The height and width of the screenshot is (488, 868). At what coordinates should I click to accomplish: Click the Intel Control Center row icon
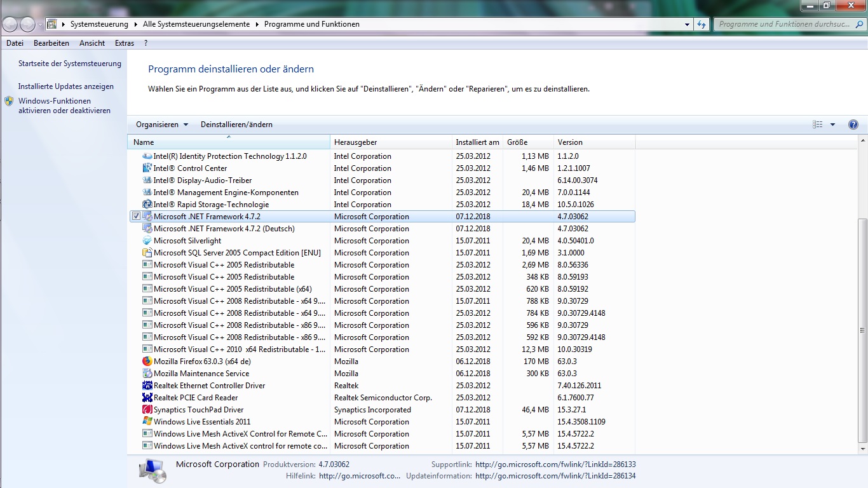tap(147, 168)
